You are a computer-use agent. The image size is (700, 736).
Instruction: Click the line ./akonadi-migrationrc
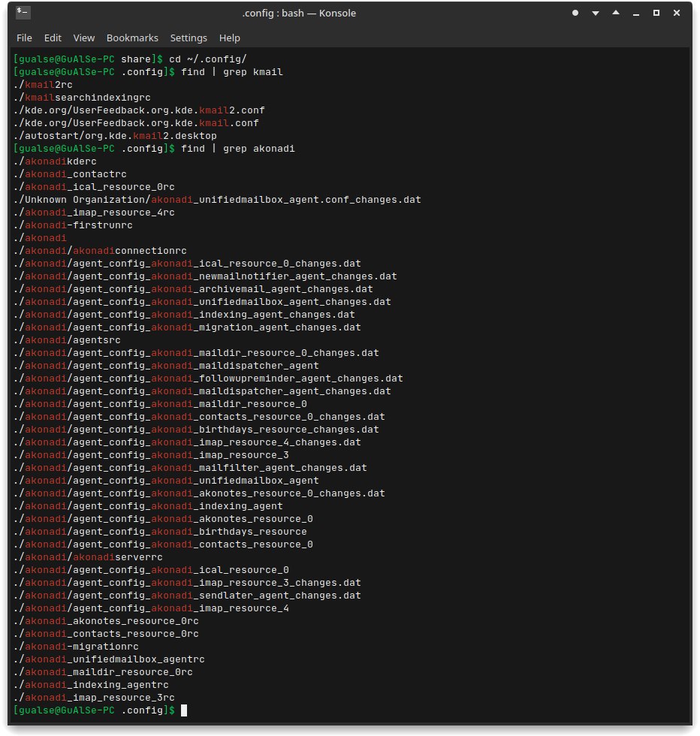click(76, 647)
